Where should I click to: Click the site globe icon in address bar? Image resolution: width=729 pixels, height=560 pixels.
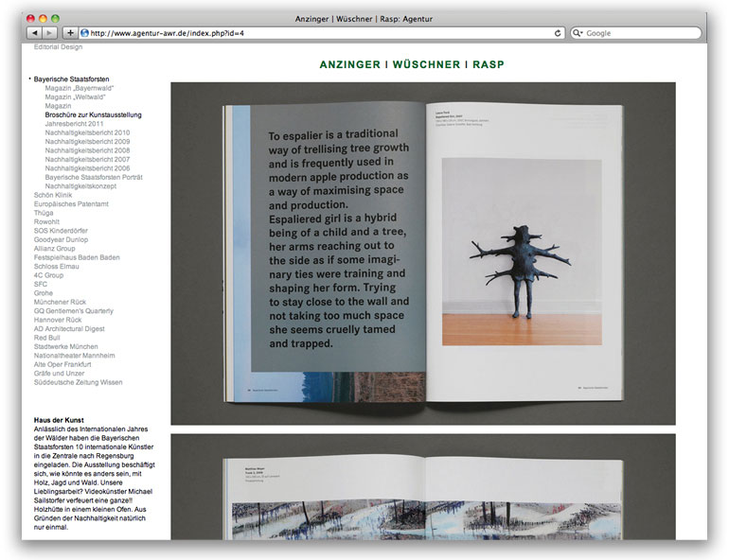[84, 33]
